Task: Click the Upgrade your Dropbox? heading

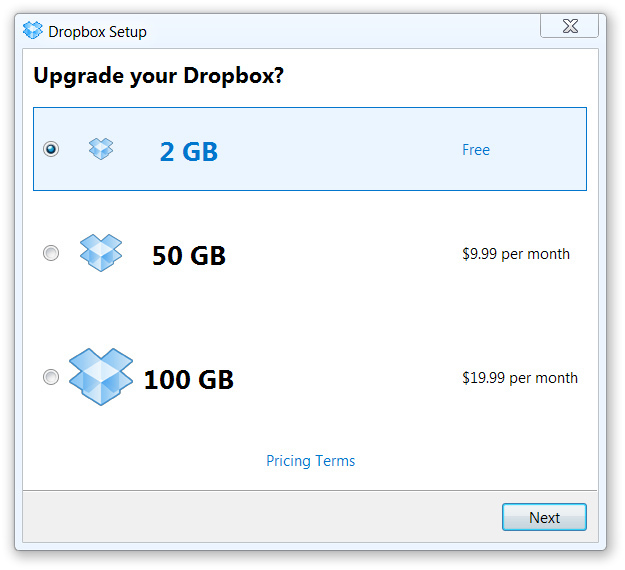Action: click(x=159, y=76)
